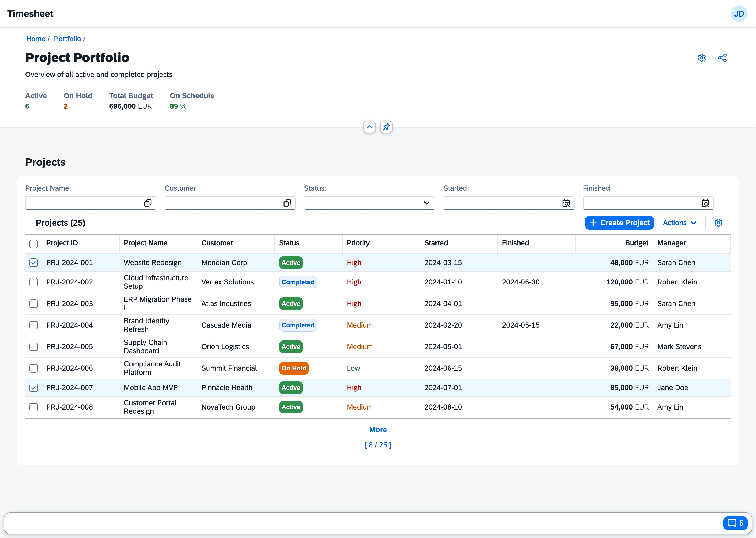756x538 pixels.
Task: Open the feedback icon in bottom corner
Action: coord(736,523)
